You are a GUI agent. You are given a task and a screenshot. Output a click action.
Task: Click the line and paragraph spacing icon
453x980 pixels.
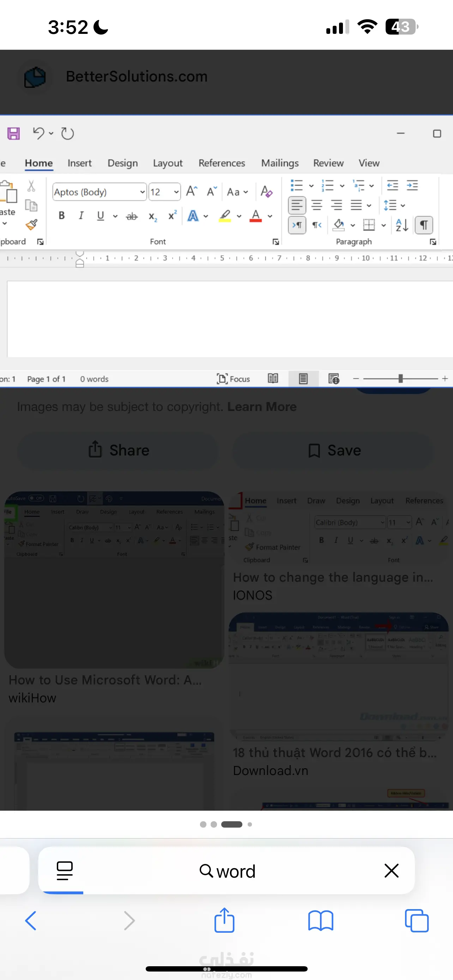pos(390,205)
